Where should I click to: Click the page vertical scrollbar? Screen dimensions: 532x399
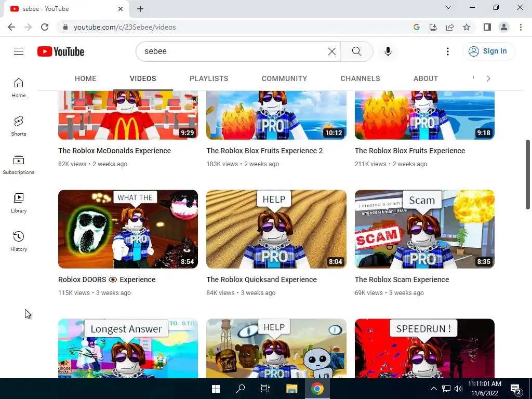[528, 175]
